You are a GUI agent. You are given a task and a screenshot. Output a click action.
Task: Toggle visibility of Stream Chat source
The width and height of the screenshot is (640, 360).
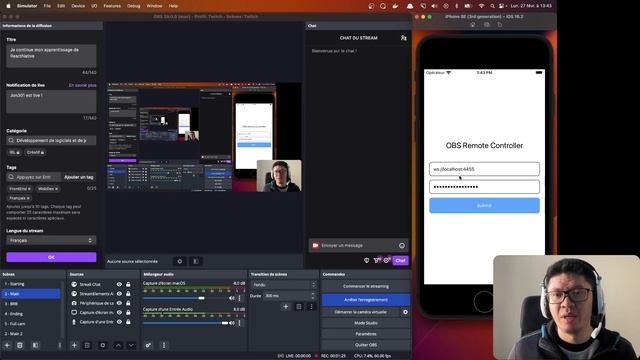tap(119, 284)
